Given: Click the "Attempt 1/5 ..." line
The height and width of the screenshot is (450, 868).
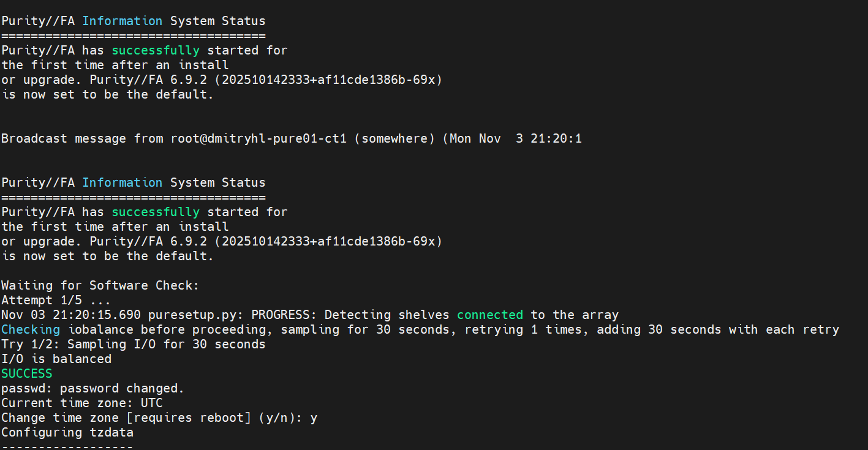Looking at the screenshot, I should pos(56,300).
